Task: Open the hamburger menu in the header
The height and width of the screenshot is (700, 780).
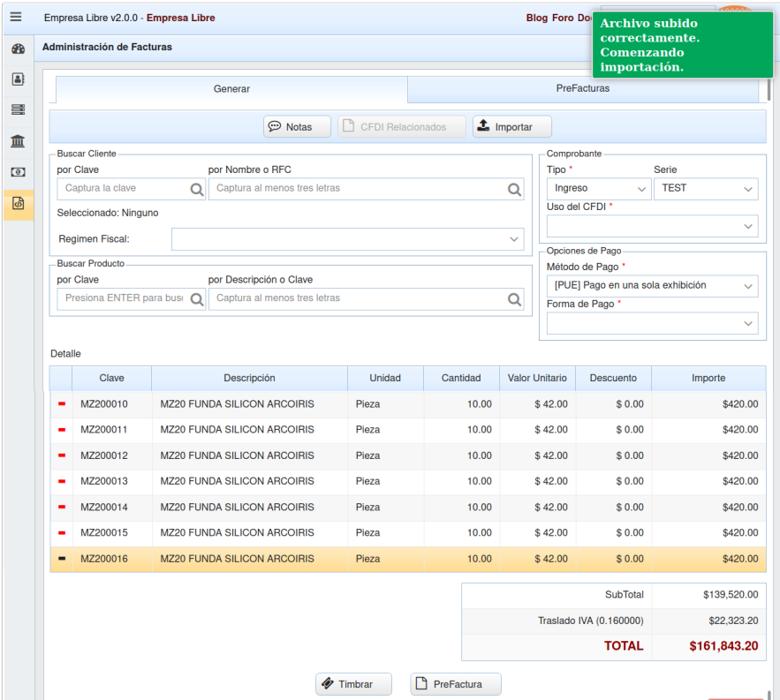Action: point(16,17)
